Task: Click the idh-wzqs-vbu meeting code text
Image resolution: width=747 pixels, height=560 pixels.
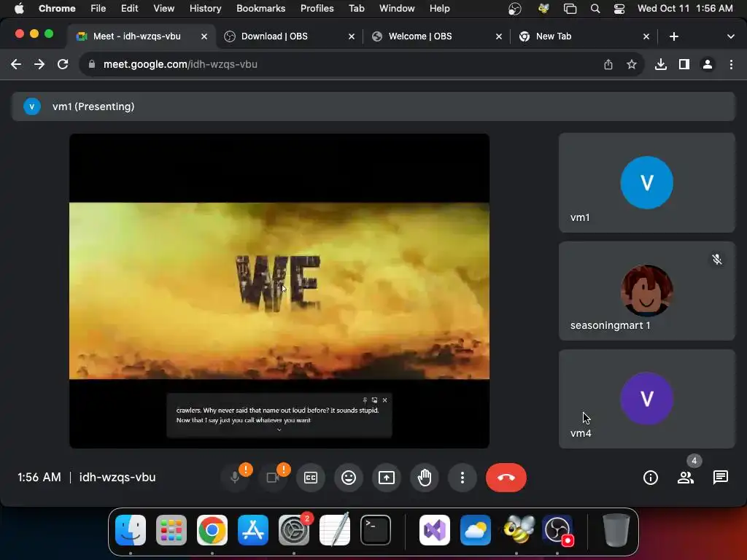Action: [x=117, y=477]
